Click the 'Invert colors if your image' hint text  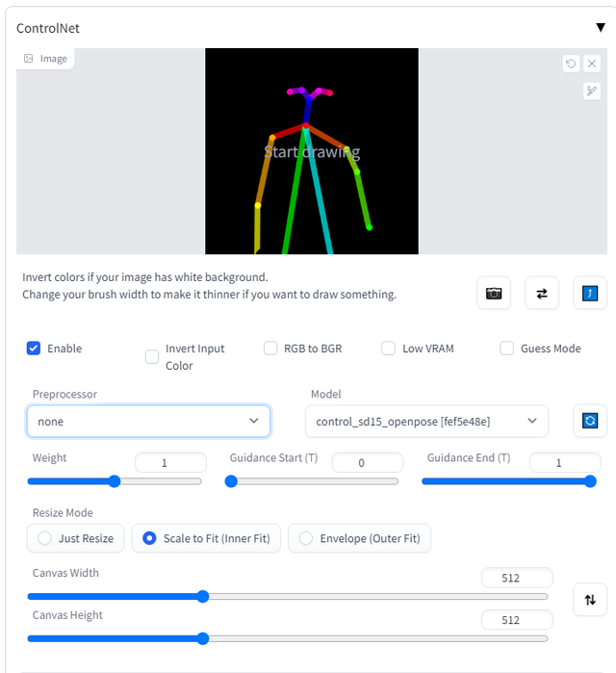coord(145,277)
